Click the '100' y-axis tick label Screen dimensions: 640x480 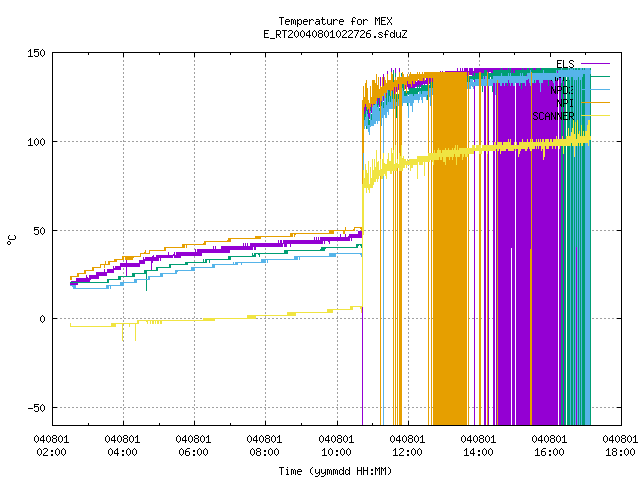pos(36,142)
